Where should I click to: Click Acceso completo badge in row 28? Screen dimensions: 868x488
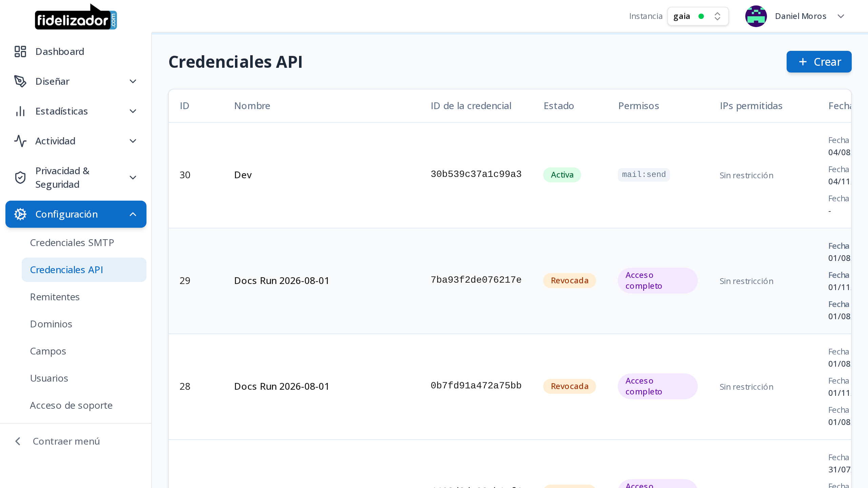[657, 386]
